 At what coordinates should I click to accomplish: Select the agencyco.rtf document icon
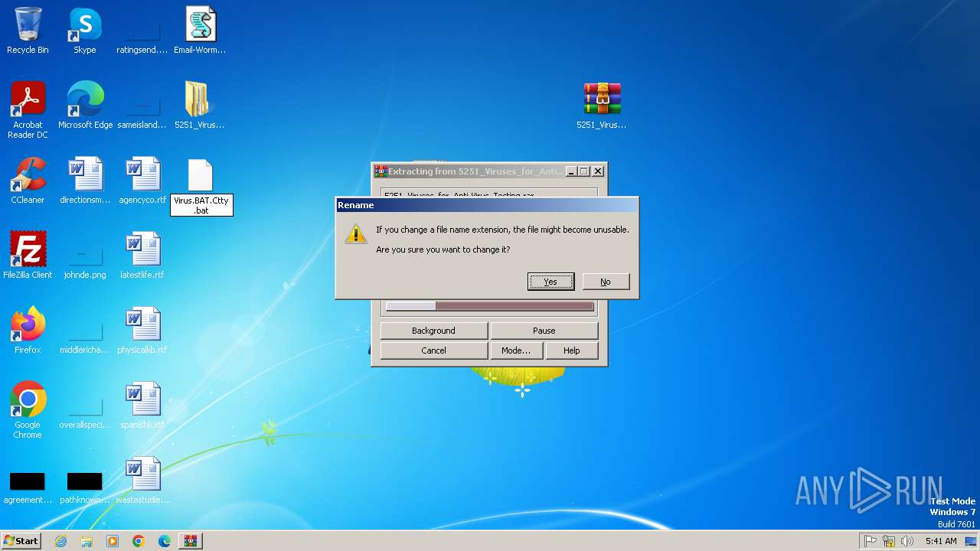(142, 181)
